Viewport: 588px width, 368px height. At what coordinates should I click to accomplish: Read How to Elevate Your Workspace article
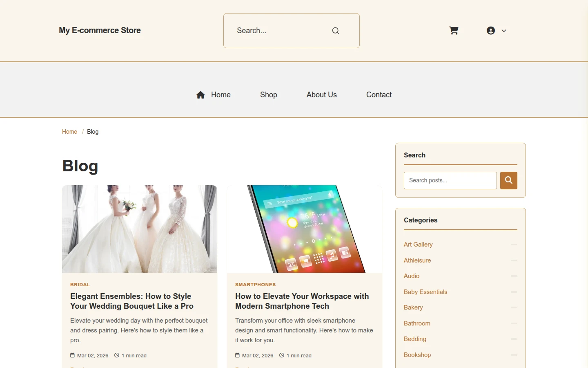coord(302,301)
